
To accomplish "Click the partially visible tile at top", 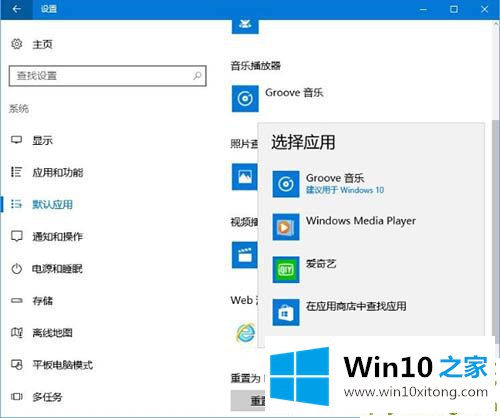I will point(245,26).
